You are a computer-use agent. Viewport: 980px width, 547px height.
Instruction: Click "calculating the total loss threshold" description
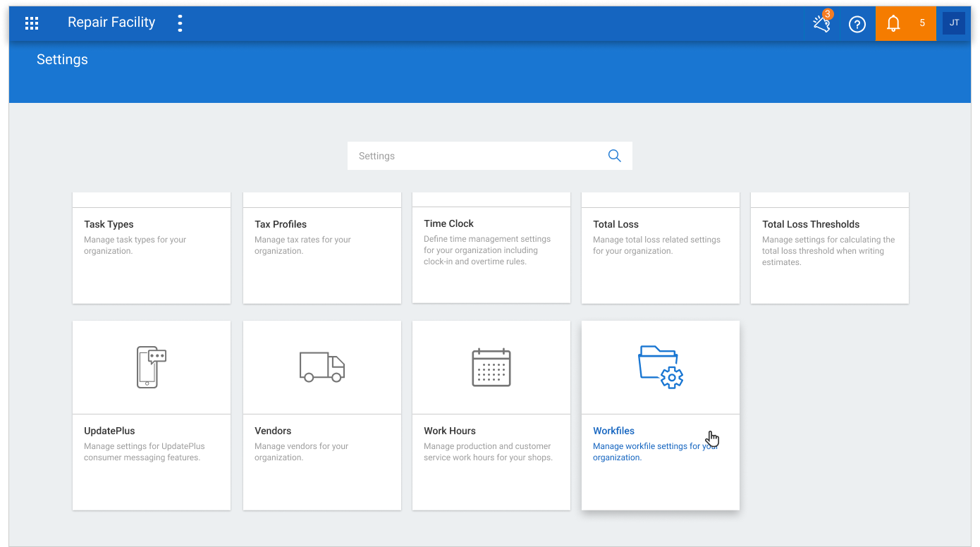coord(828,251)
